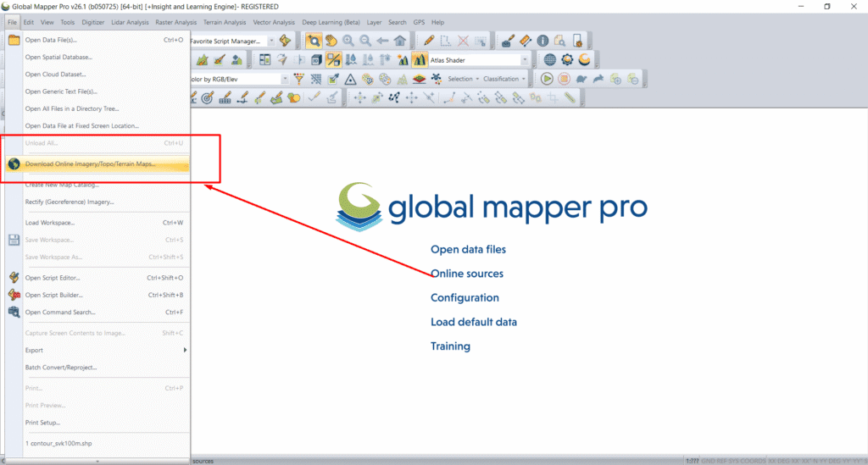
Task: Click the Training link
Action: coord(450,346)
